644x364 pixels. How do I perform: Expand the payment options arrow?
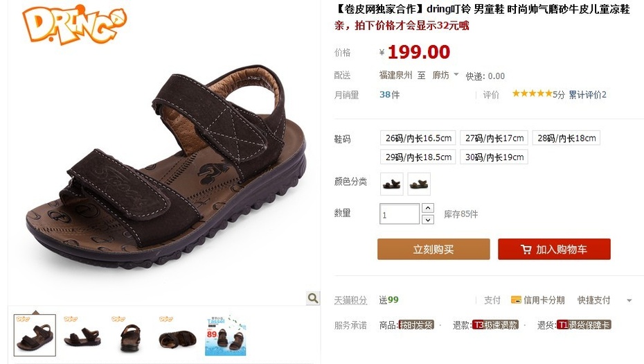(x=629, y=301)
